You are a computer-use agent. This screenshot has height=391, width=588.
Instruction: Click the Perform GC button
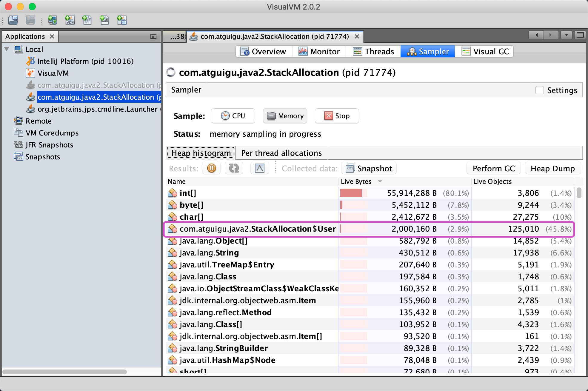coord(493,168)
